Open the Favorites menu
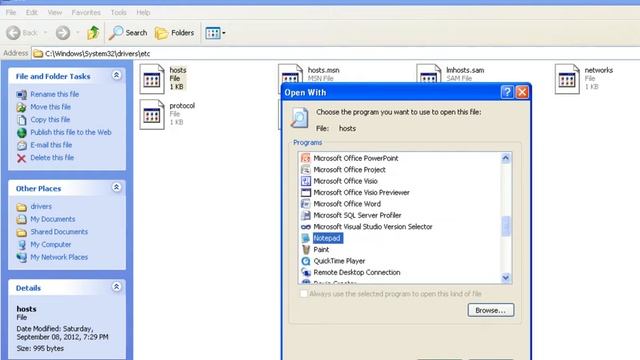 pyautogui.click(x=86, y=13)
